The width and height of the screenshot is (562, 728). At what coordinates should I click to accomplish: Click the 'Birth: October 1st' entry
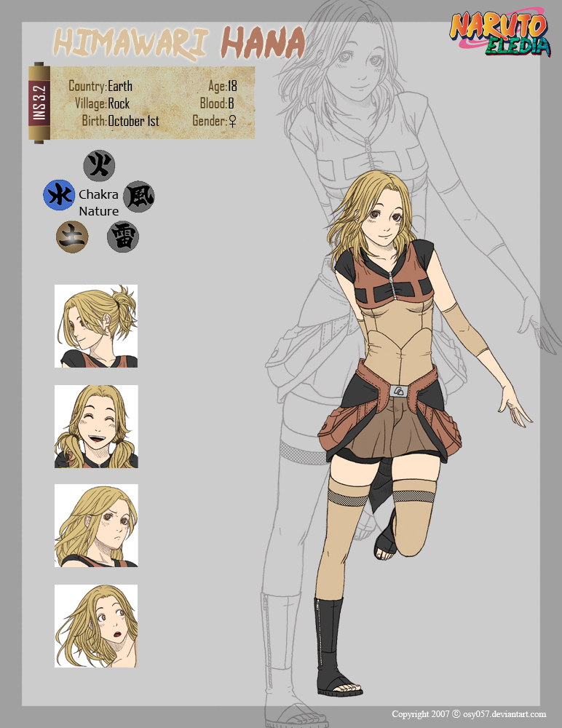click(x=120, y=121)
